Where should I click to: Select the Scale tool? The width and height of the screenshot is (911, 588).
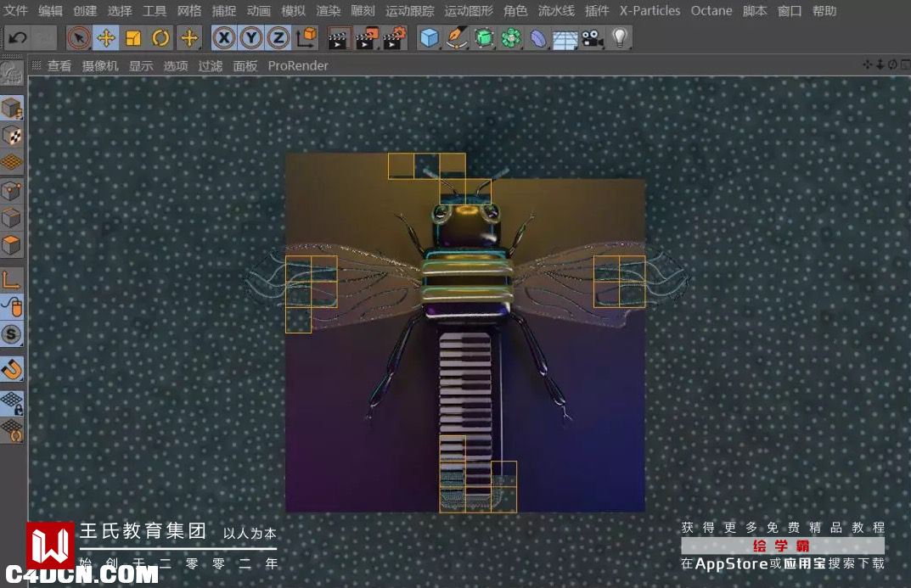coord(133,38)
